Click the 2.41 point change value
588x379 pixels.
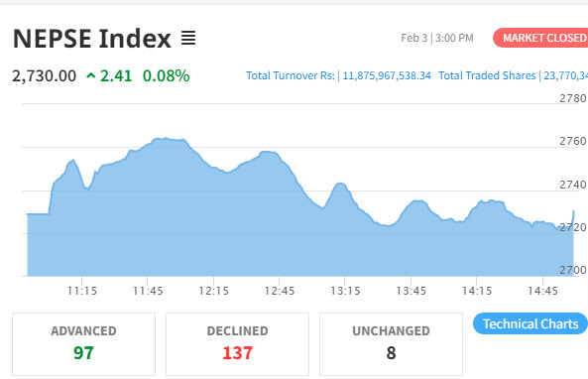(116, 76)
